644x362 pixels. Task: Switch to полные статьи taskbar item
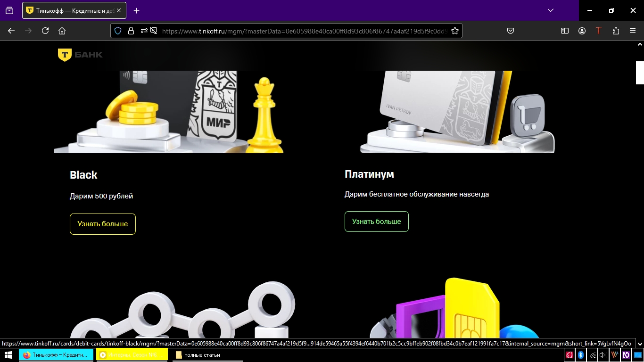coord(208,355)
